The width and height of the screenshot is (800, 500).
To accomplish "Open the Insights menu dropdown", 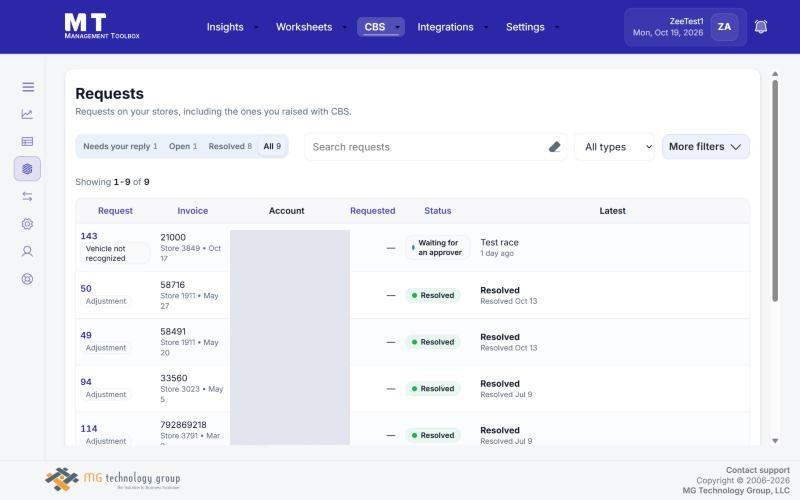I will click(232, 27).
